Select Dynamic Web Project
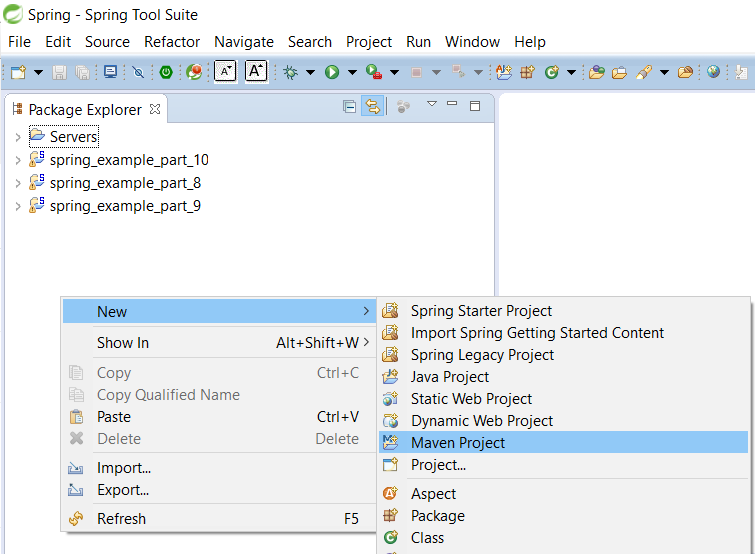The height and width of the screenshot is (554, 755). tap(563, 421)
